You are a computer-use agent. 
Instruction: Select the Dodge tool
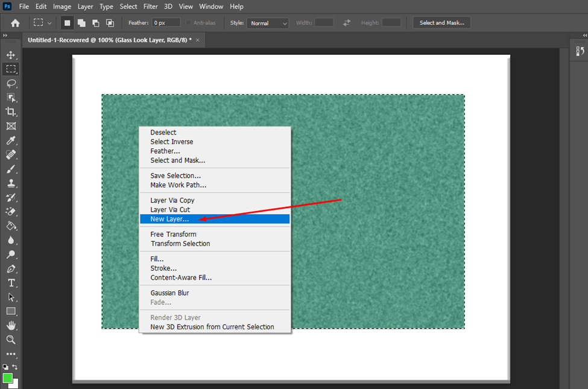(11, 255)
